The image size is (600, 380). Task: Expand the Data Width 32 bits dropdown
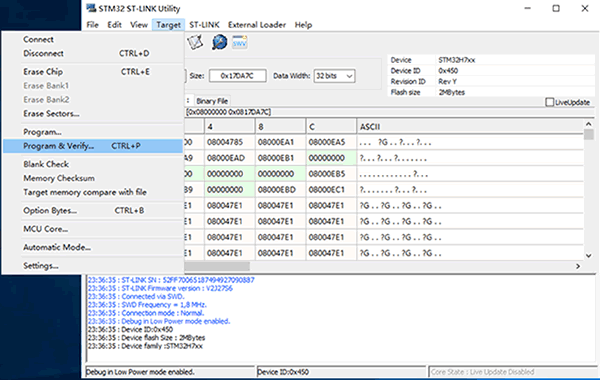click(x=334, y=76)
